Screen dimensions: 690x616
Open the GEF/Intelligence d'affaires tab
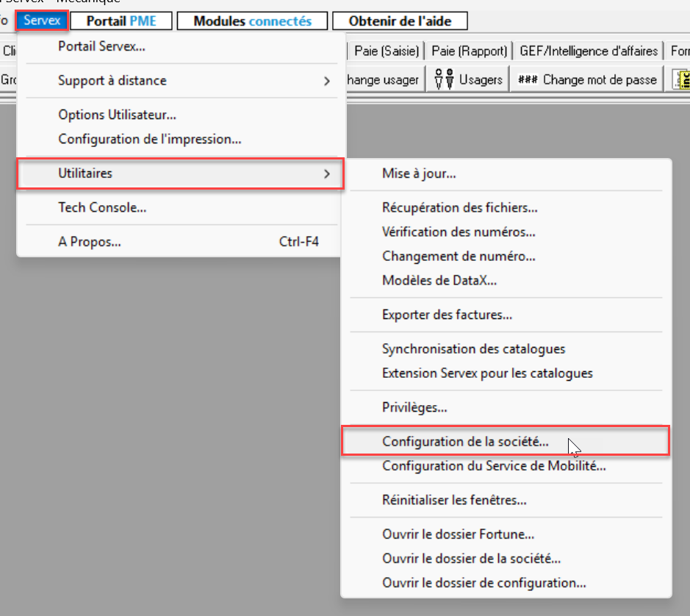(x=588, y=51)
